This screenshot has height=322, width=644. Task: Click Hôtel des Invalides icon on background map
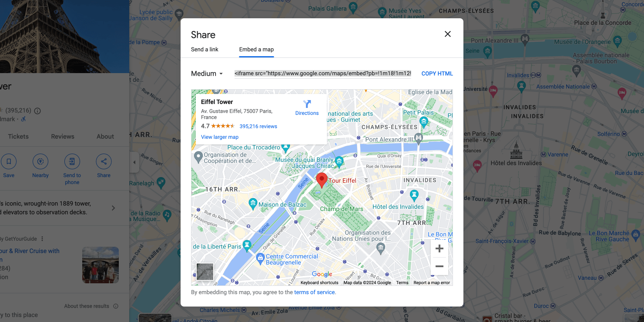pyautogui.click(x=516, y=150)
